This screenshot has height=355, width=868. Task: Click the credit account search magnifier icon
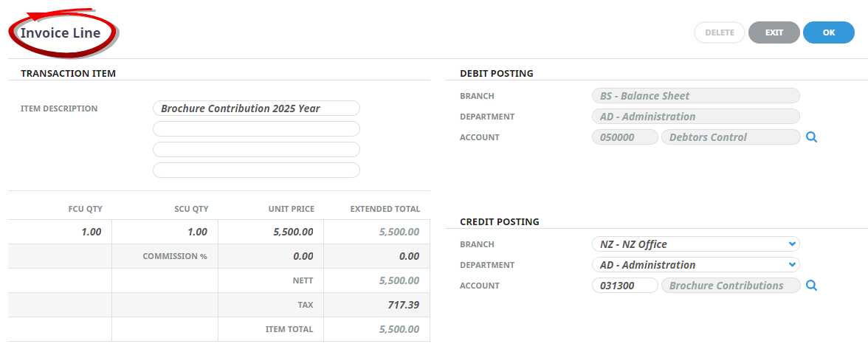pos(811,286)
